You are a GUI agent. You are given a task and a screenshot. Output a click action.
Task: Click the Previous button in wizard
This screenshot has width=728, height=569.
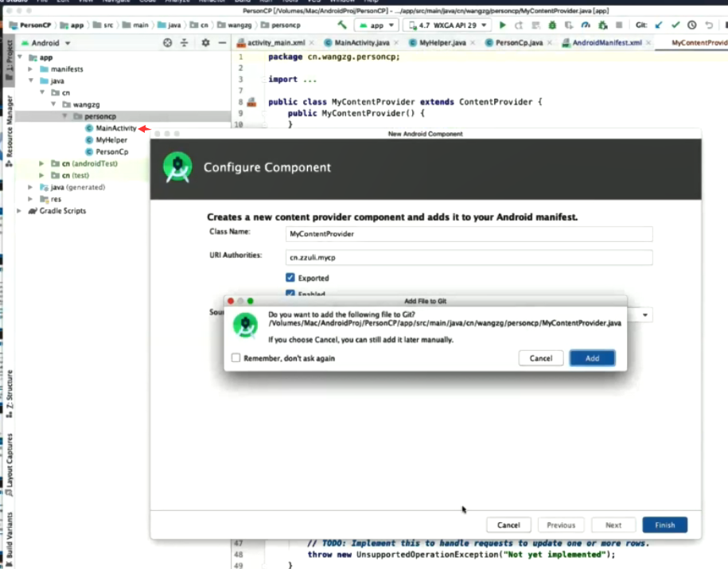click(561, 525)
